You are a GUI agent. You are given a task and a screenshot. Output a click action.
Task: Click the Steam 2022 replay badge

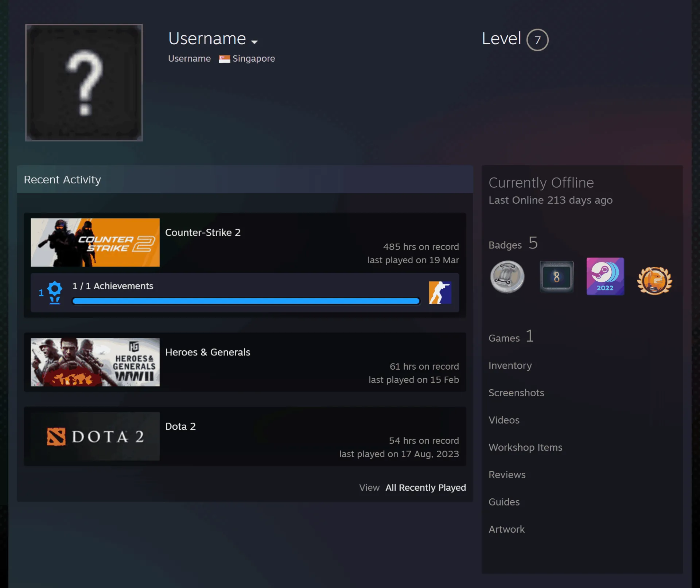coord(605,276)
